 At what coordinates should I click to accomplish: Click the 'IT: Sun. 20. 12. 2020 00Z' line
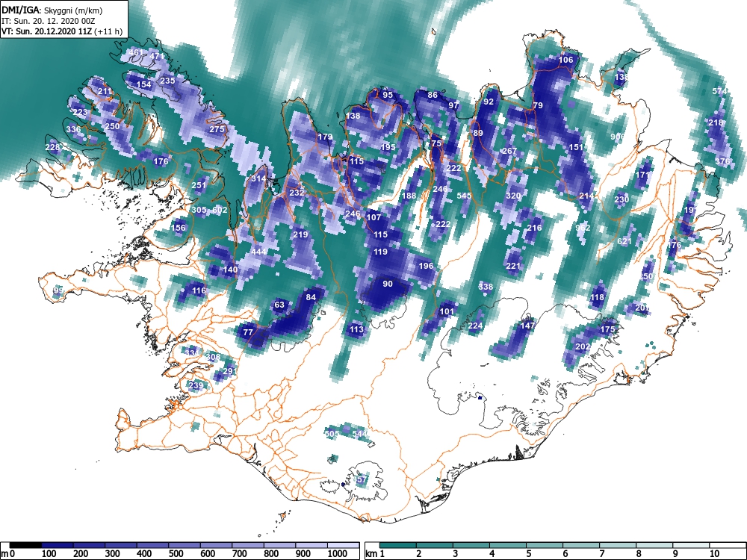pyautogui.click(x=48, y=21)
